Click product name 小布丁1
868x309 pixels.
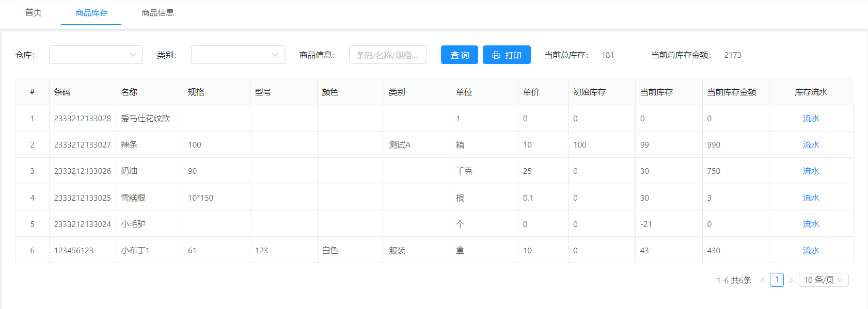(x=135, y=250)
